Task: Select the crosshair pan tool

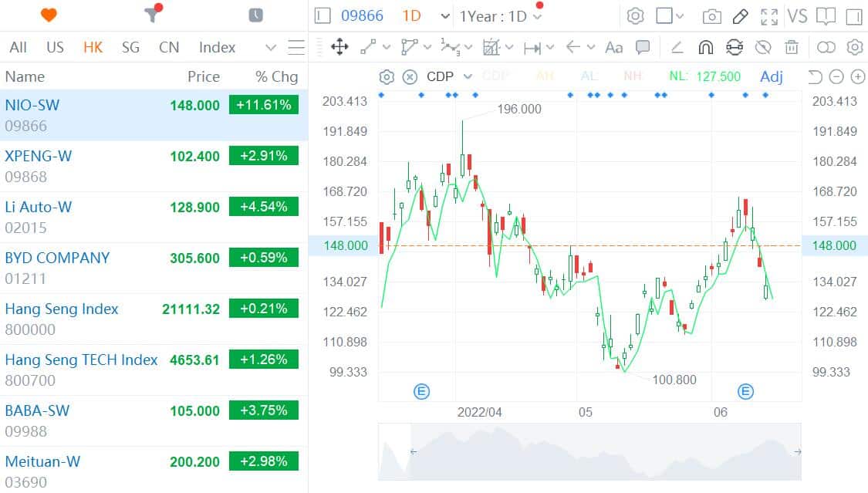Action: [x=339, y=47]
